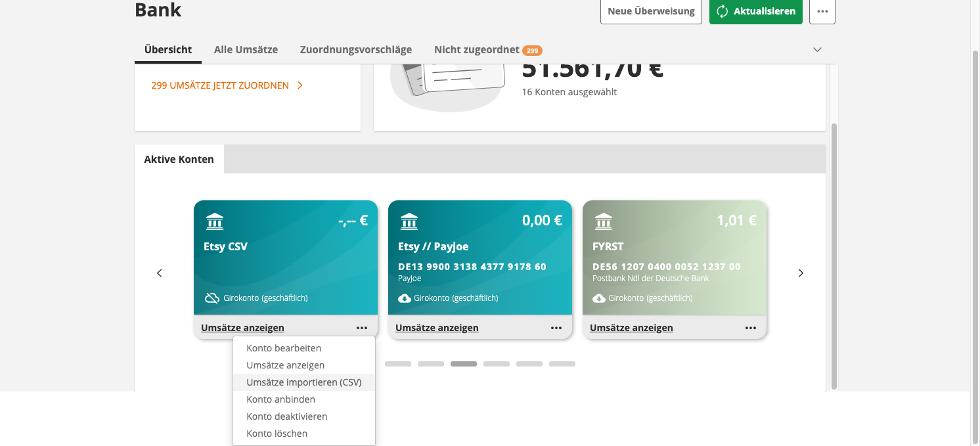
Task: Jump to the sixth carousel page indicator
Action: (x=562, y=364)
